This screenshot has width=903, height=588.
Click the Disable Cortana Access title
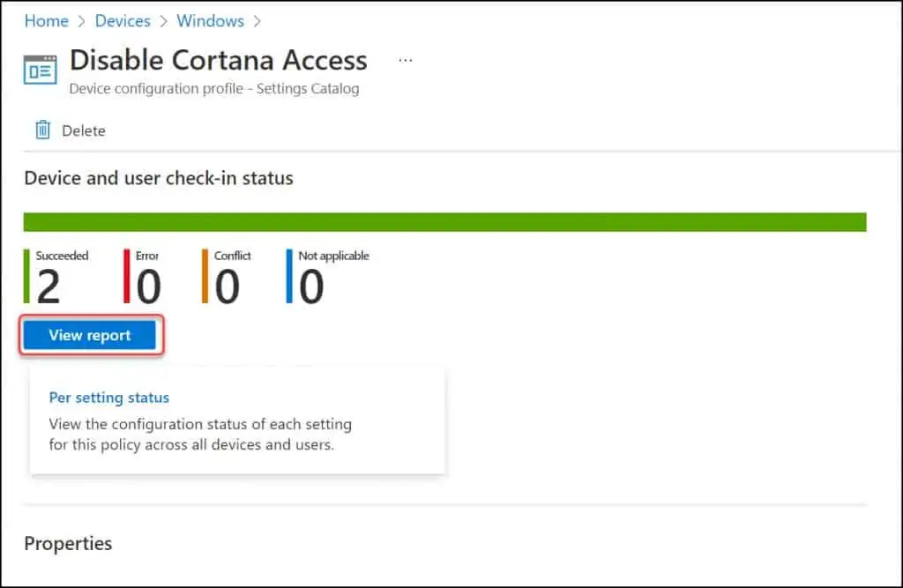[x=219, y=60]
